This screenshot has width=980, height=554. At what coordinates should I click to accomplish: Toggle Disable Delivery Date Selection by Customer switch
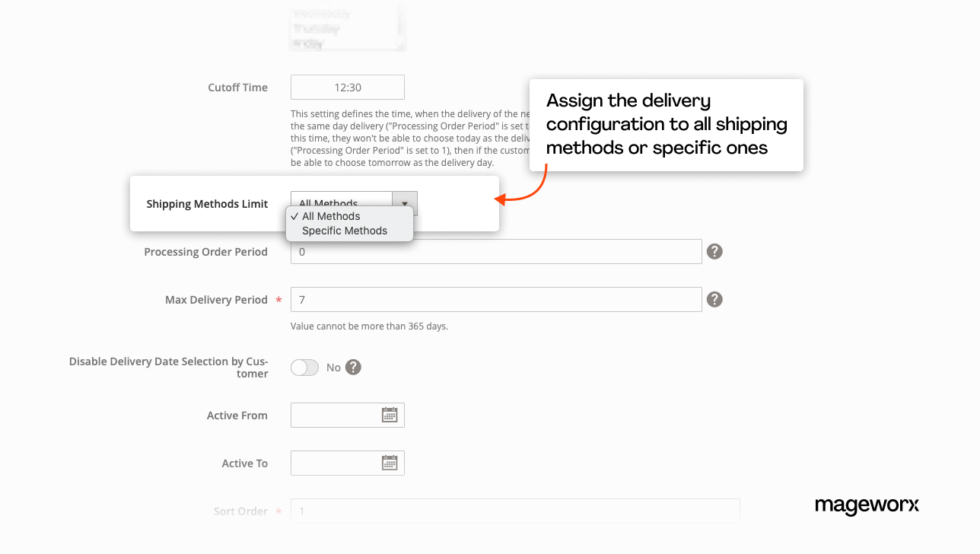304,368
